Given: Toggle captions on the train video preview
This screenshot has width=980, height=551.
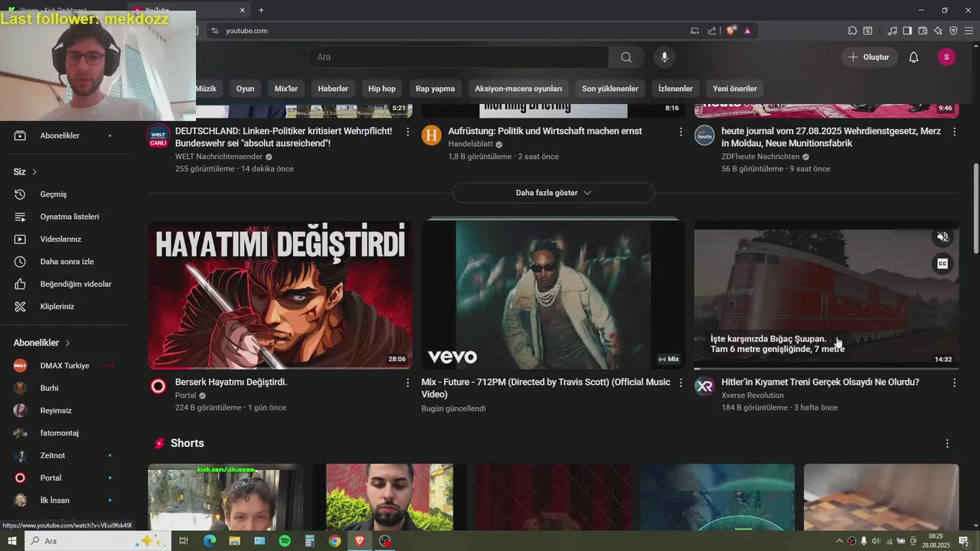Looking at the screenshot, I should click(942, 264).
